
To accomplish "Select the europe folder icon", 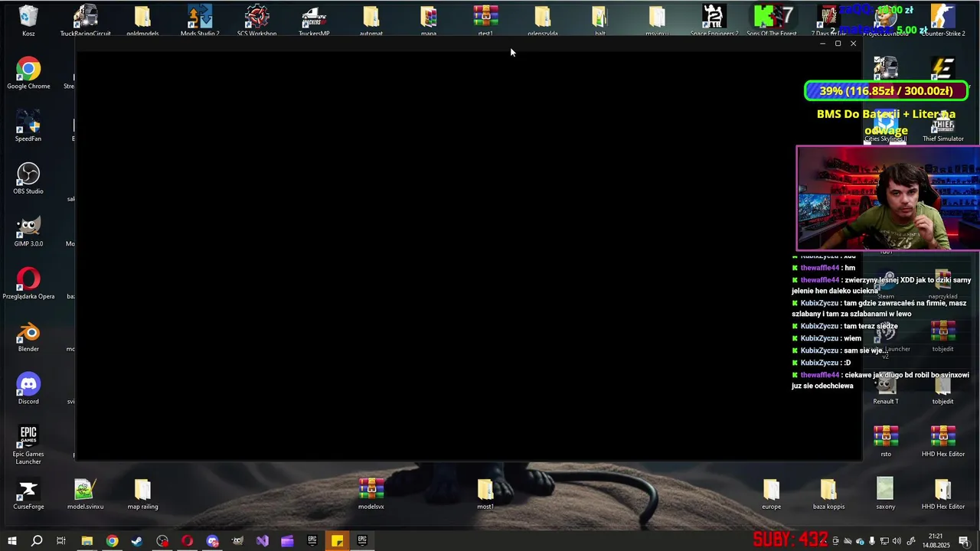I will coord(771,494).
